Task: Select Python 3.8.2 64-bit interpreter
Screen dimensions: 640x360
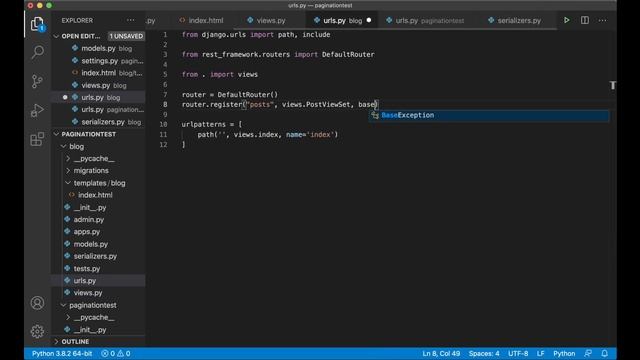Action: [62, 353]
